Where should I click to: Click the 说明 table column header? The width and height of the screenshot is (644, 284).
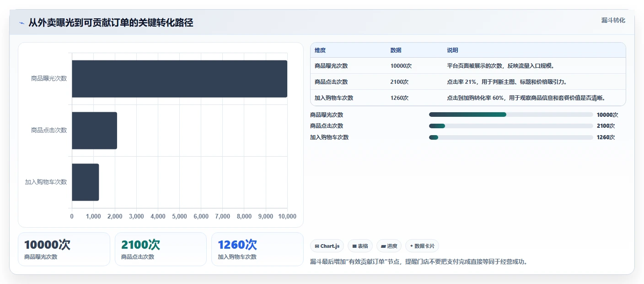[x=452, y=50]
